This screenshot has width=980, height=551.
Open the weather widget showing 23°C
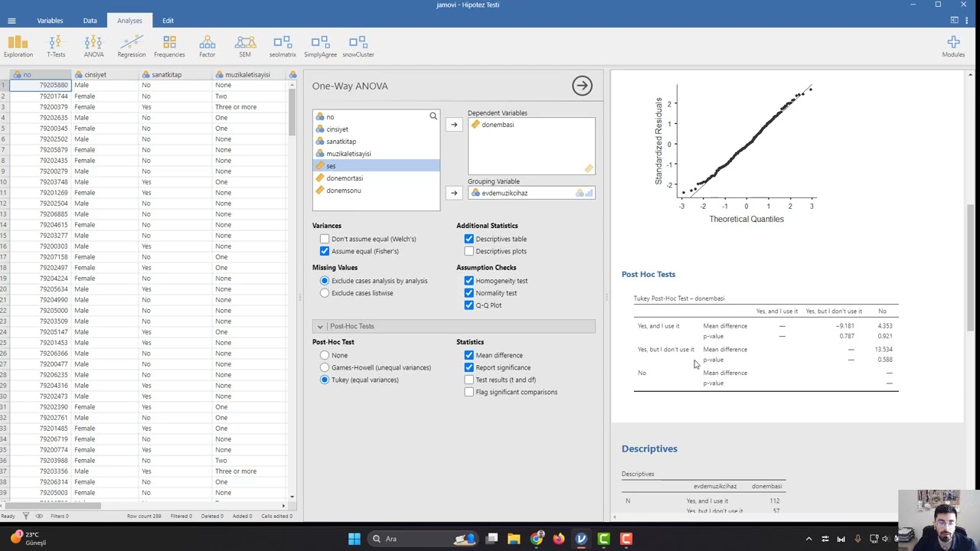coord(29,539)
